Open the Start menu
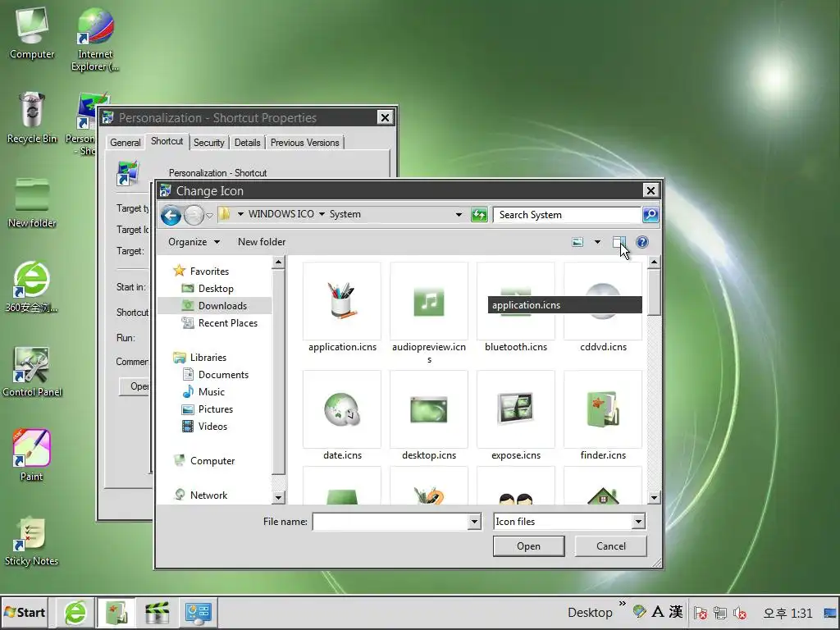The height and width of the screenshot is (630, 840). click(x=24, y=612)
